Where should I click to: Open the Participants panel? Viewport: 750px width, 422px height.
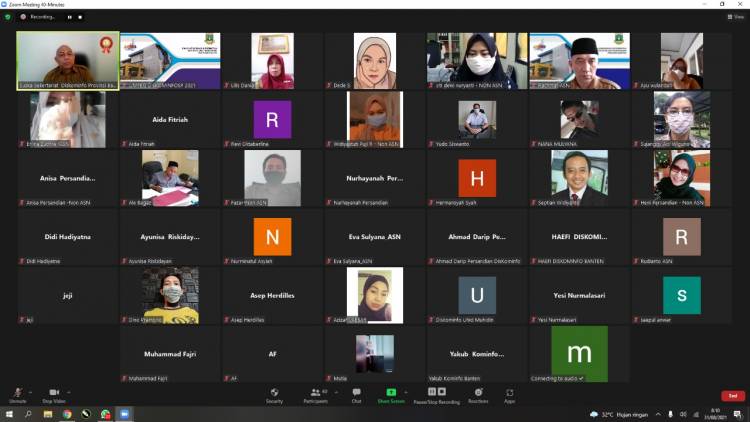316,393
